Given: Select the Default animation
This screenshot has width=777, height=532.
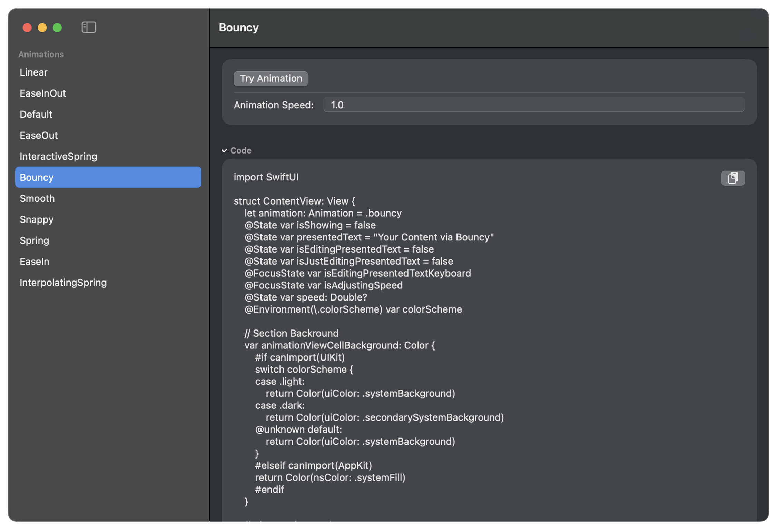Looking at the screenshot, I should 36,114.
